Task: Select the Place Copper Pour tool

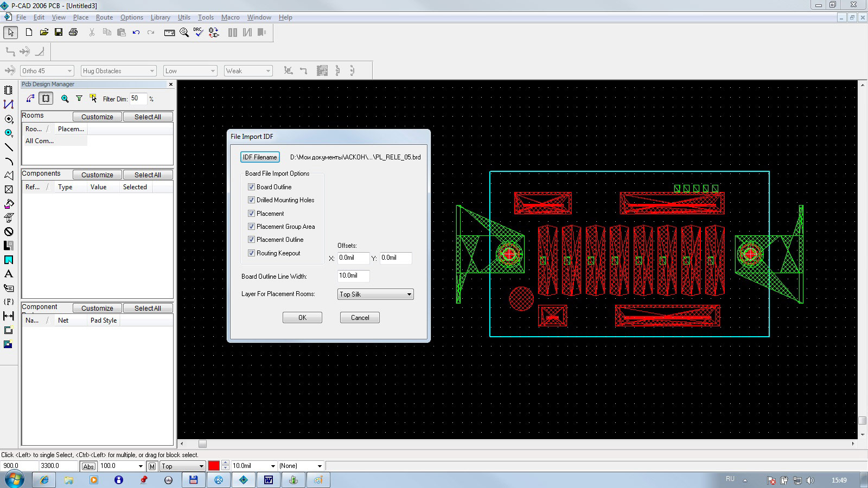Action: [x=9, y=203]
